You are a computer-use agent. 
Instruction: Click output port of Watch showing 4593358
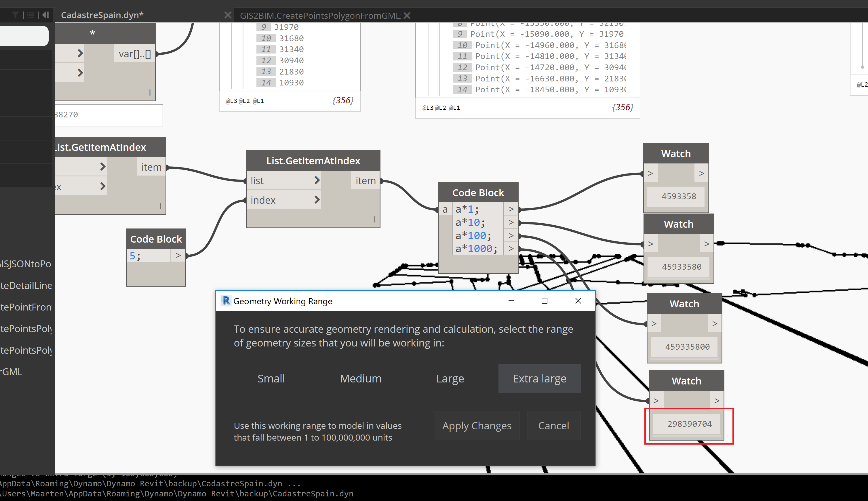point(701,173)
